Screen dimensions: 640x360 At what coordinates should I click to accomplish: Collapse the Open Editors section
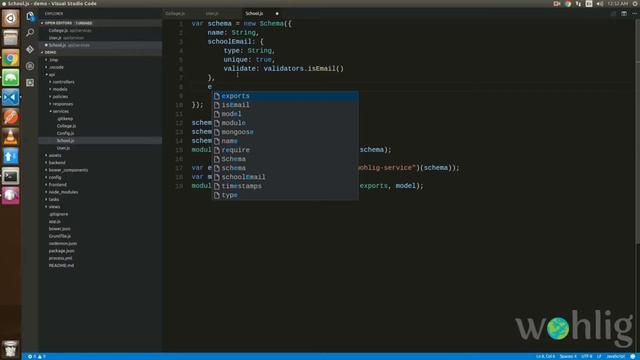pyautogui.click(x=100, y=23)
